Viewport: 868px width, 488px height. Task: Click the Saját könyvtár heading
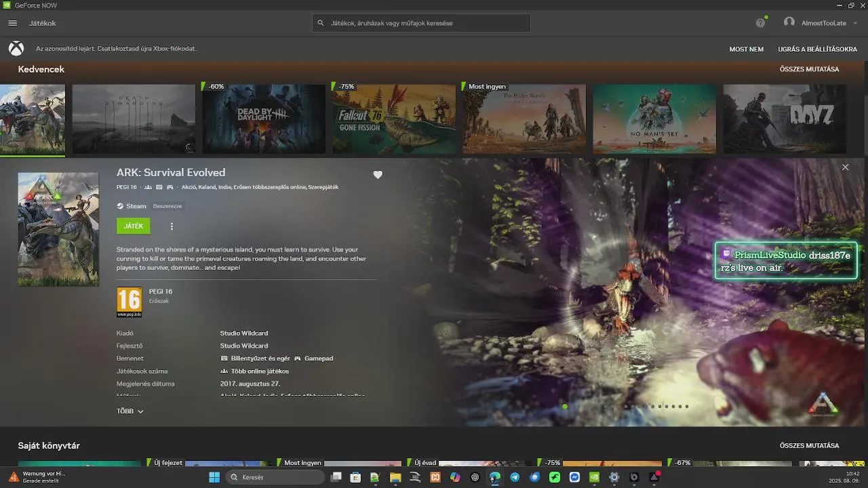point(49,446)
